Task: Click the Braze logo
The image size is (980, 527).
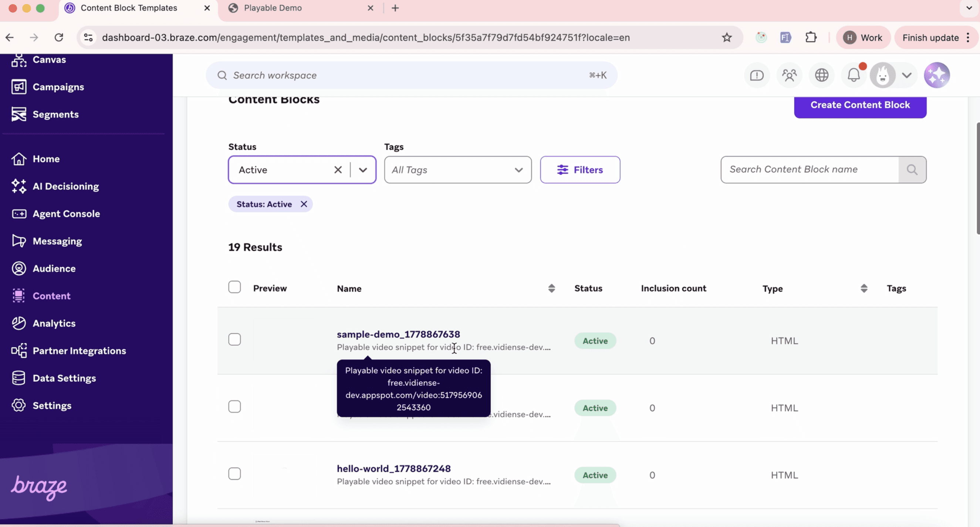Action: pyautogui.click(x=39, y=487)
